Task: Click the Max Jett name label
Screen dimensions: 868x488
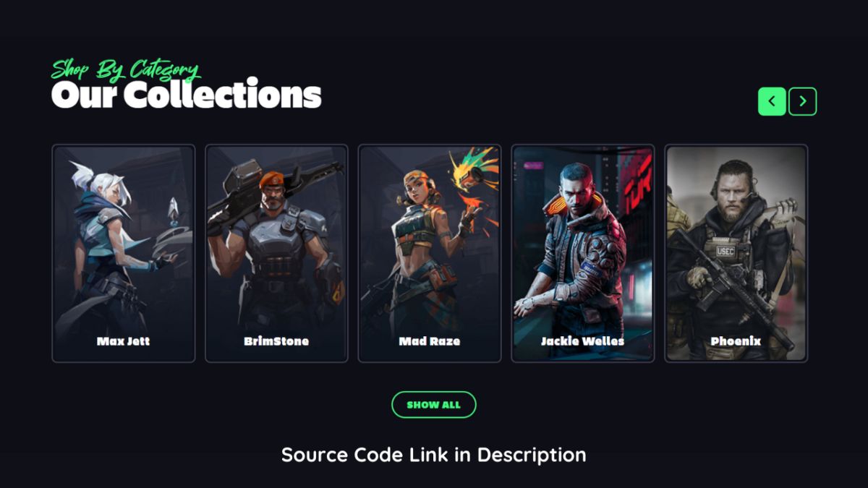Action: pyautogui.click(x=124, y=341)
